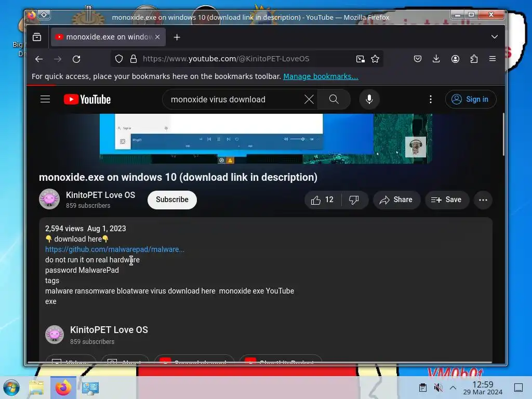Click the page vertical scrollbar
Screen dimensions: 532x399
pyautogui.click(x=503, y=135)
